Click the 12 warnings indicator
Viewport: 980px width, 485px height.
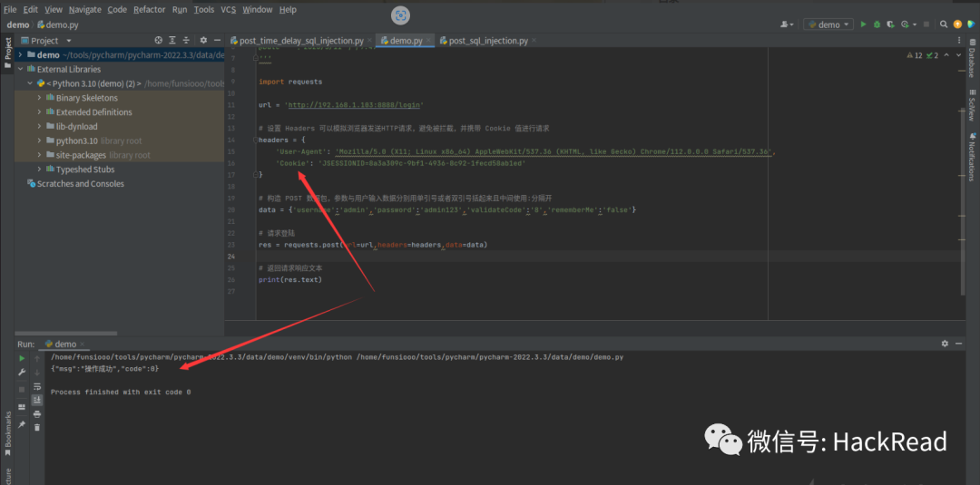pyautogui.click(x=915, y=55)
